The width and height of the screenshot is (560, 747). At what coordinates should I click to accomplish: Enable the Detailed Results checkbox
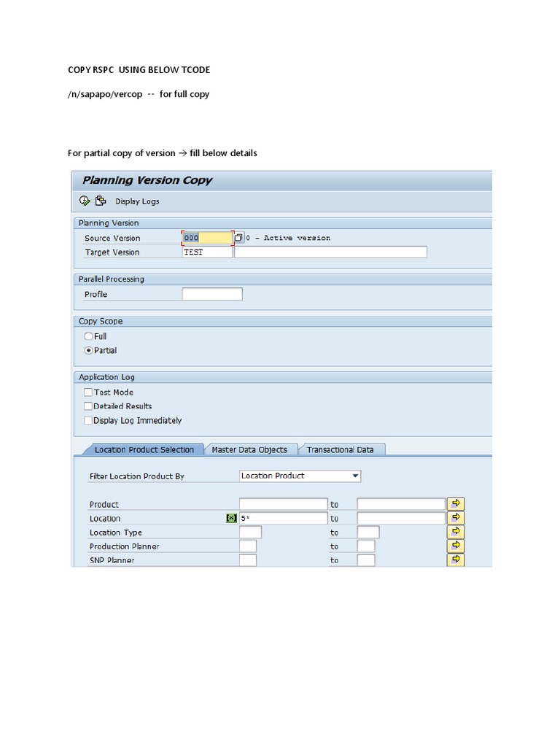[x=88, y=406]
